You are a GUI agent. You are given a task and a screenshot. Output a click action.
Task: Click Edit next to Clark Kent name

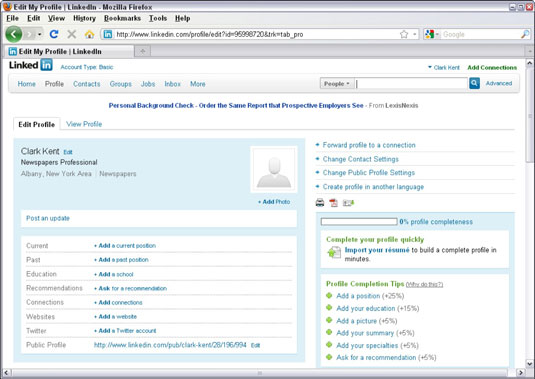coord(68,152)
